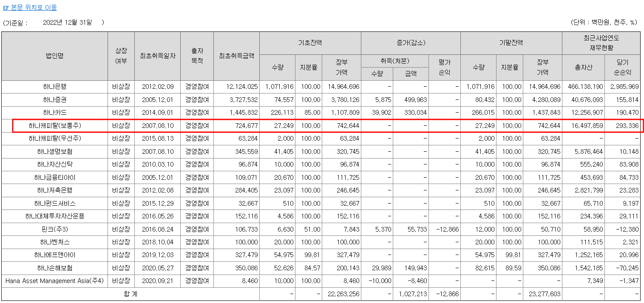Select the 하나카드 row name
Viewport: 644px width, 303px height.
pyautogui.click(x=54, y=113)
